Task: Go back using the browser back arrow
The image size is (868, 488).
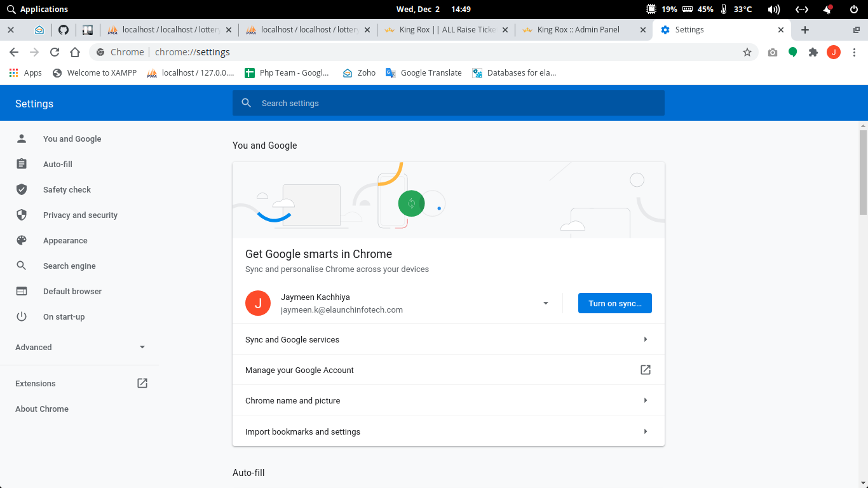Action: pos(14,52)
